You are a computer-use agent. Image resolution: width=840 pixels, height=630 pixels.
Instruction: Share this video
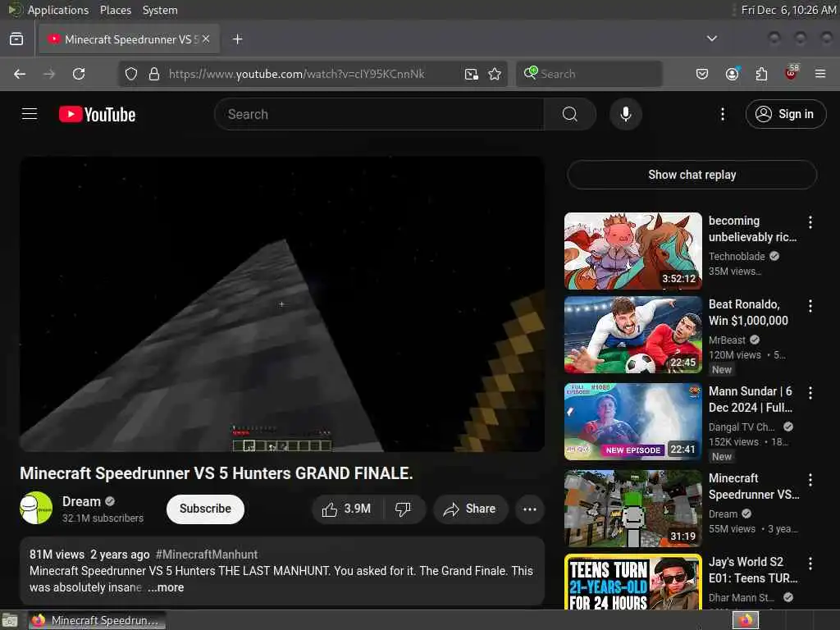click(x=470, y=509)
